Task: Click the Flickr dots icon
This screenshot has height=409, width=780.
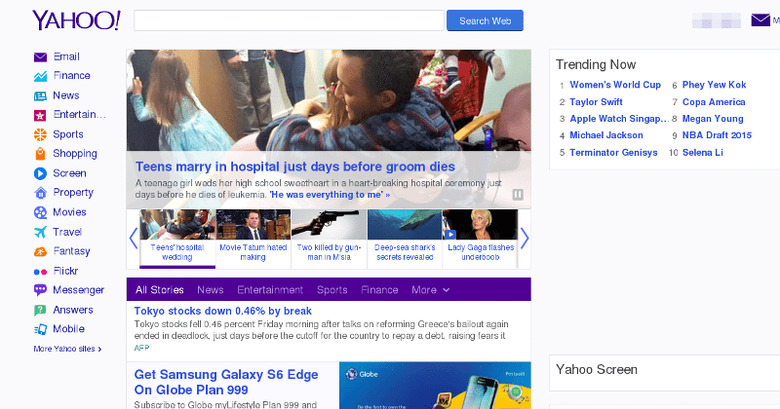Action: coord(40,272)
